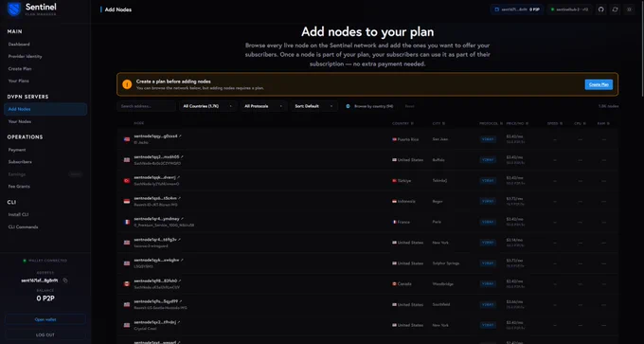Viewport: 644px width, 344px height.
Task: Click wallet address sent1671af...8g8n9t
Action: click(40, 281)
